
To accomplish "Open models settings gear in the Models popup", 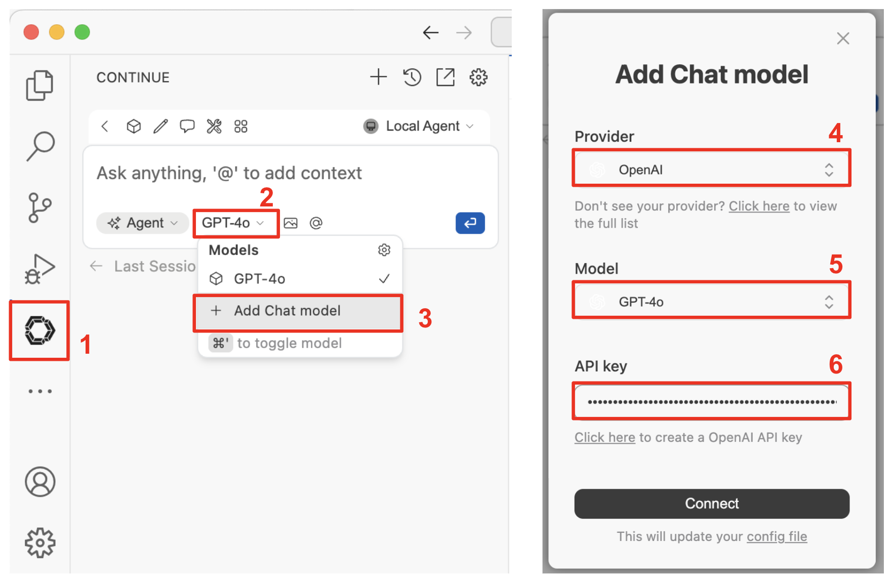I will coord(384,250).
